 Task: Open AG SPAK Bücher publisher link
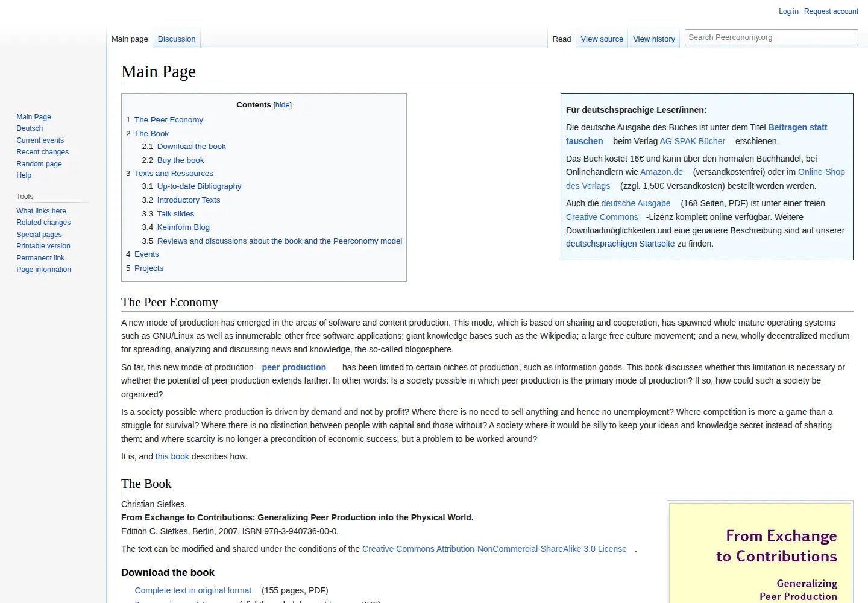pyautogui.click(x=692, y=141)
